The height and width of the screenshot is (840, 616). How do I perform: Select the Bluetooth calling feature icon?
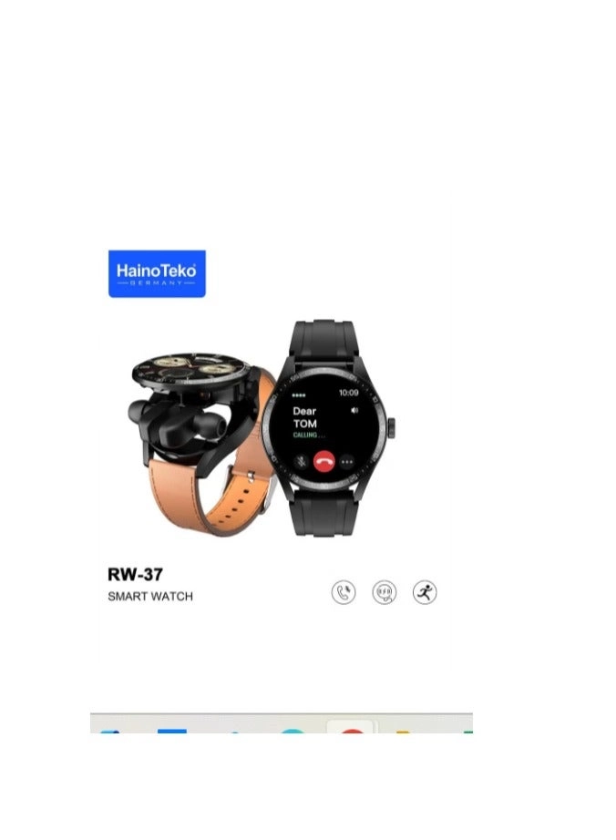[x=343, y=592]
